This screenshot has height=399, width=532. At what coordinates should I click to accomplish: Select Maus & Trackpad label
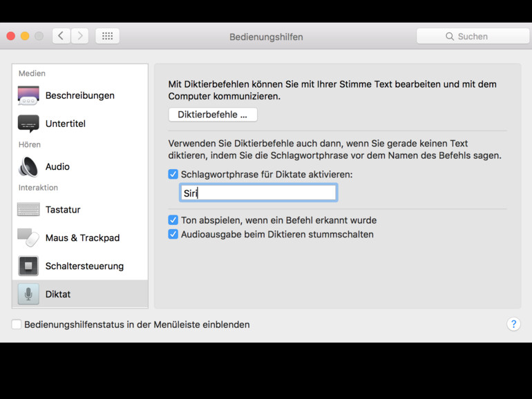point(82,237)
